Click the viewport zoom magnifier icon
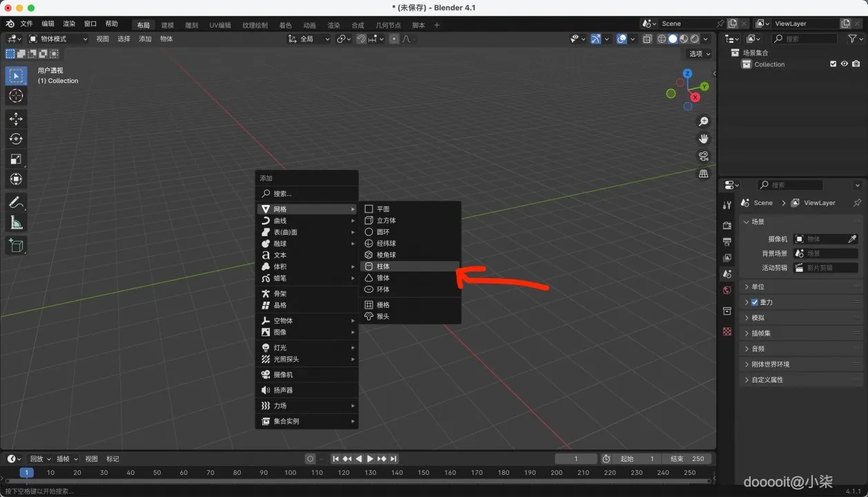This screenshot has width=868, height=497. pos(703,121)
